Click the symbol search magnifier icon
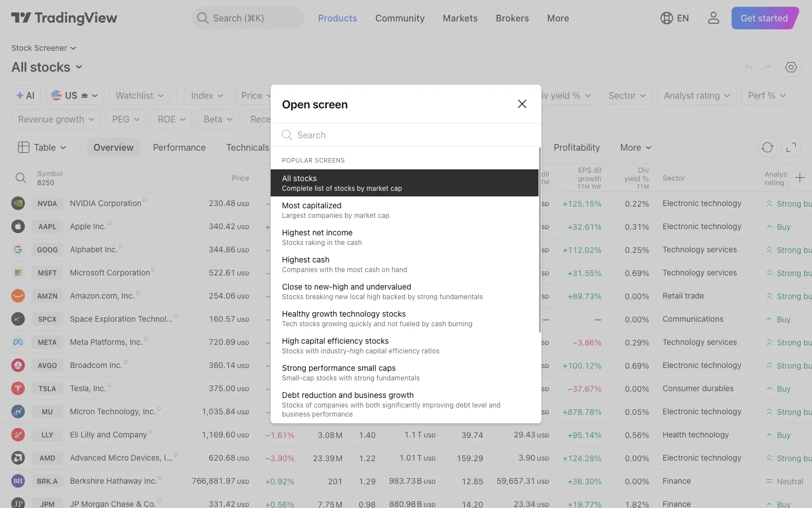Viewport: 812px width, 508px height. pos(21,178)
